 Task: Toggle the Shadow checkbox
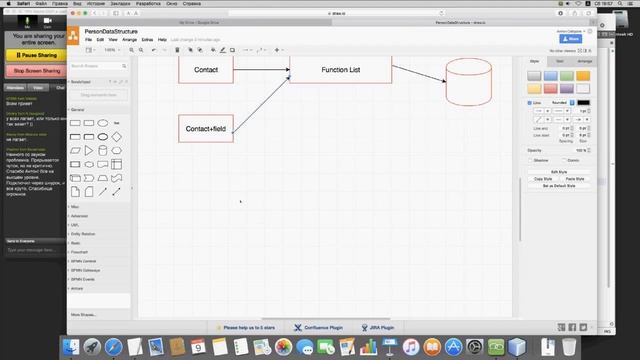click(531, 160)
